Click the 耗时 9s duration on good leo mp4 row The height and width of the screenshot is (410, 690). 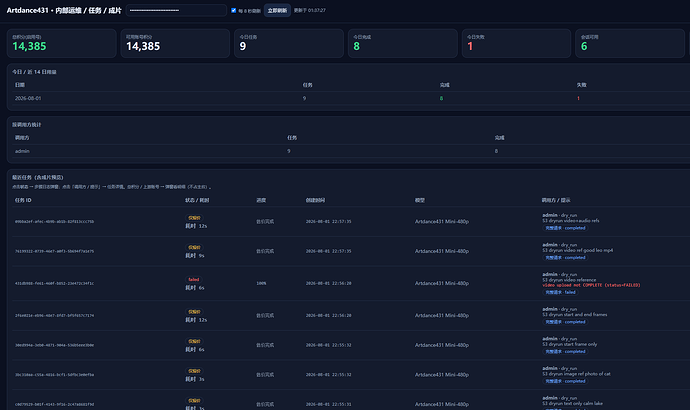pyautogui.click(x=195, y=255)
